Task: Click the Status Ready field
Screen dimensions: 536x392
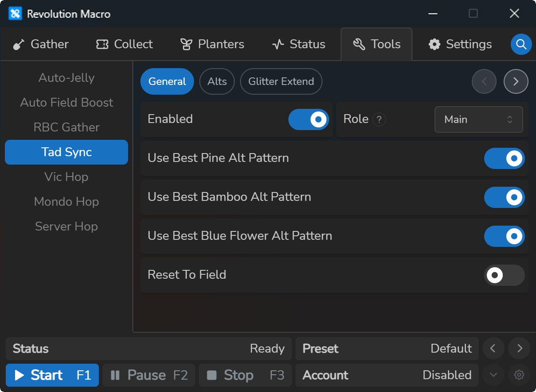Action: (149, 349)
